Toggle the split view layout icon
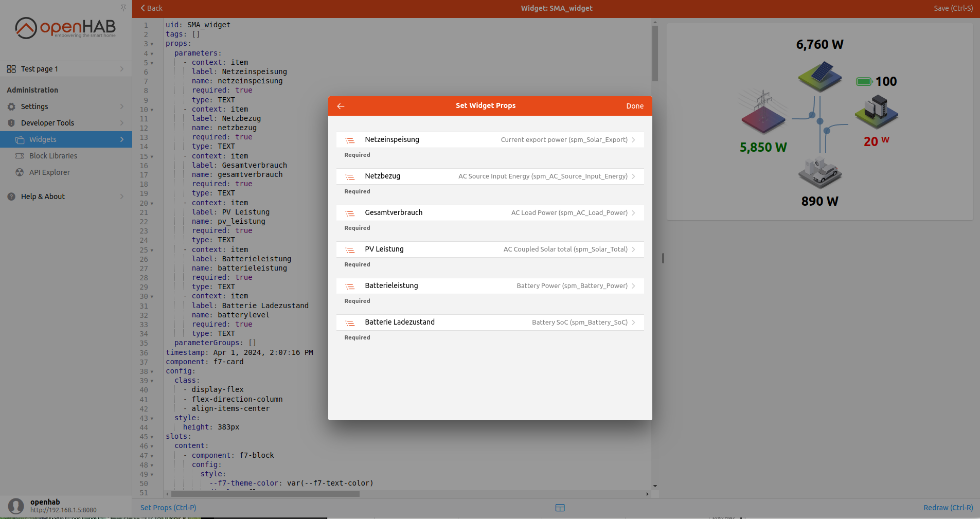This screenshot has height=519, width=980. tap(560, 508)
